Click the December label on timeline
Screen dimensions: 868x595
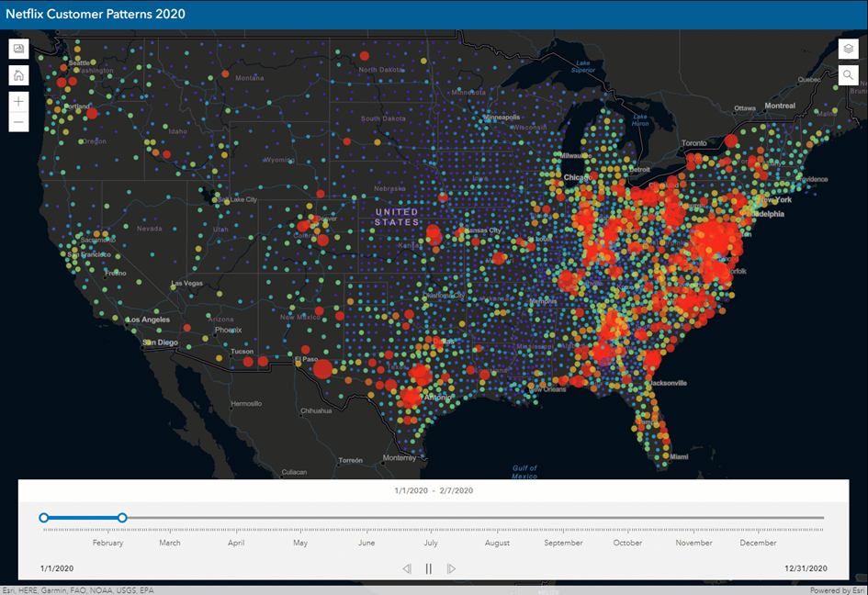tap(759, 543)
